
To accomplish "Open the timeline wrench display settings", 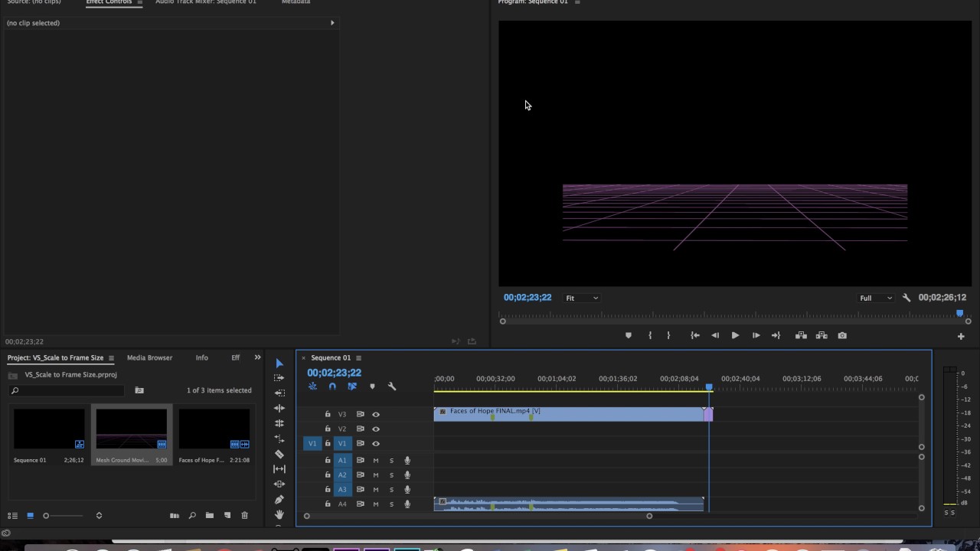I will click(392, 386).
